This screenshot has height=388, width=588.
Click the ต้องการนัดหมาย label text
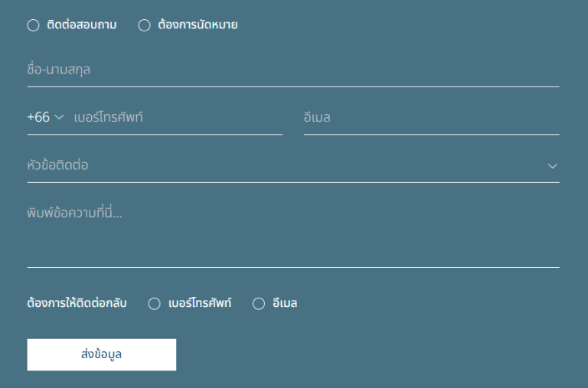tap(198, 25)
